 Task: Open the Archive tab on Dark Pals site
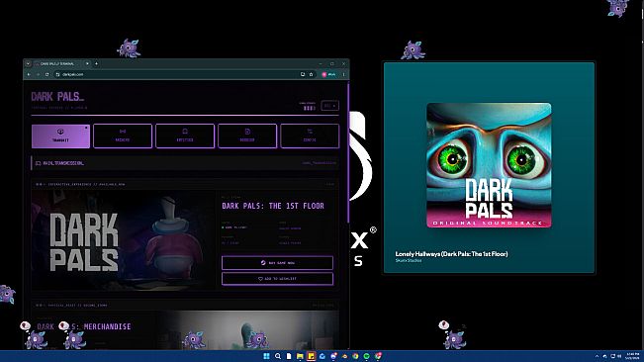click(x=123, y=136)
